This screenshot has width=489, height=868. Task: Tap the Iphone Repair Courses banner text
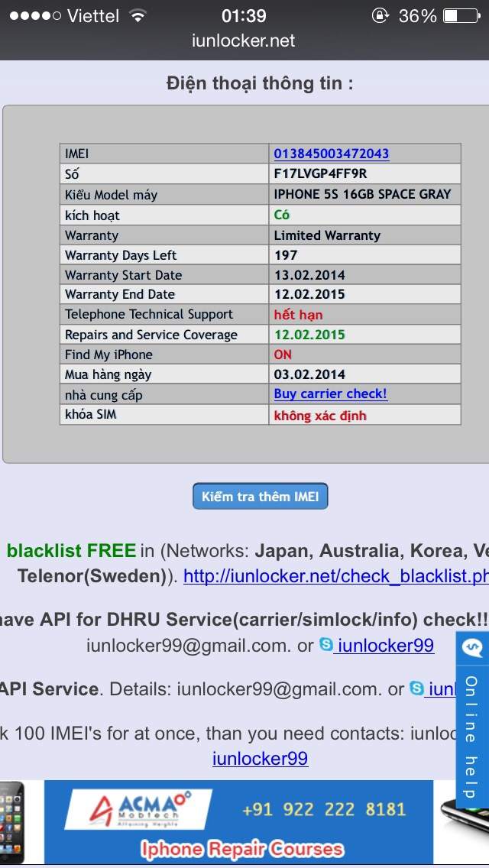click(x=241, y=849)
